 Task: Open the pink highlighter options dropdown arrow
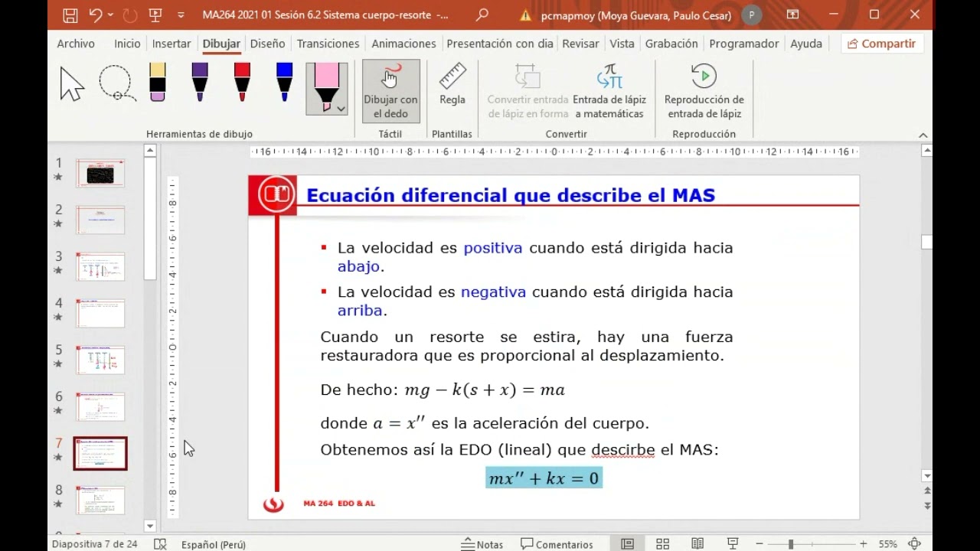click(x=341, y=109)
